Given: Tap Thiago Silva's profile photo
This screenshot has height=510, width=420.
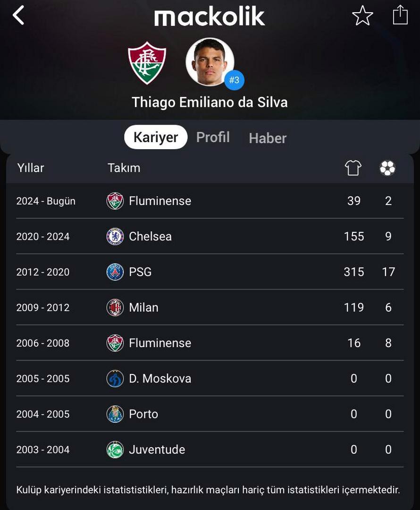Looking at the screenshot, I should 210,62.
